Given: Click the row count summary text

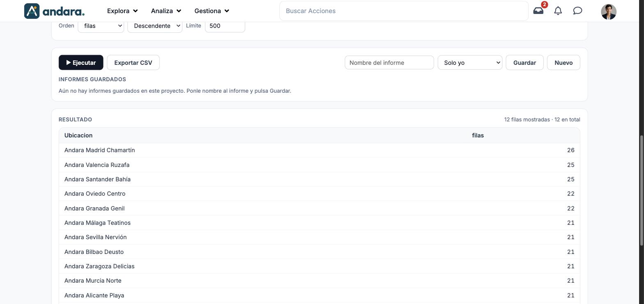Looking at the screenshot, I should pos(542,120).
